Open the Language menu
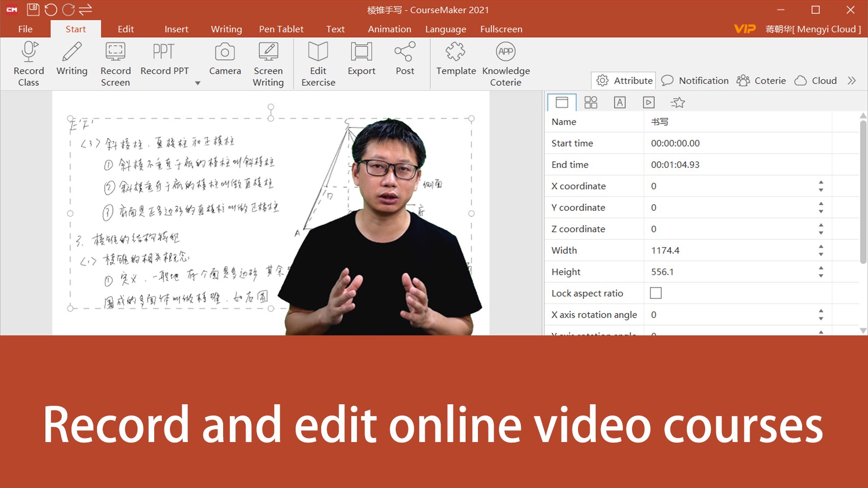Screen dimensions: 868x488 pyautogui.click(x=446, y=29)
